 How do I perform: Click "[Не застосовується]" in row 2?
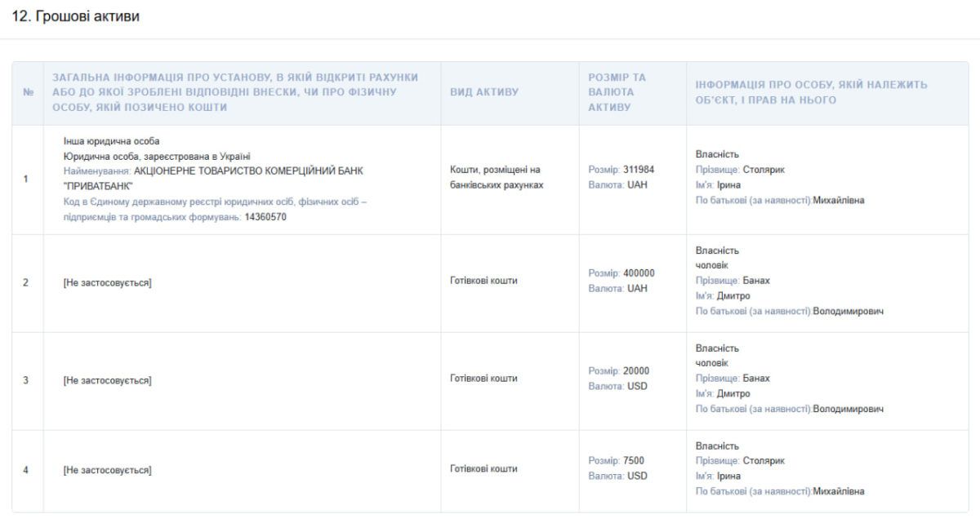tap(107, 283)
